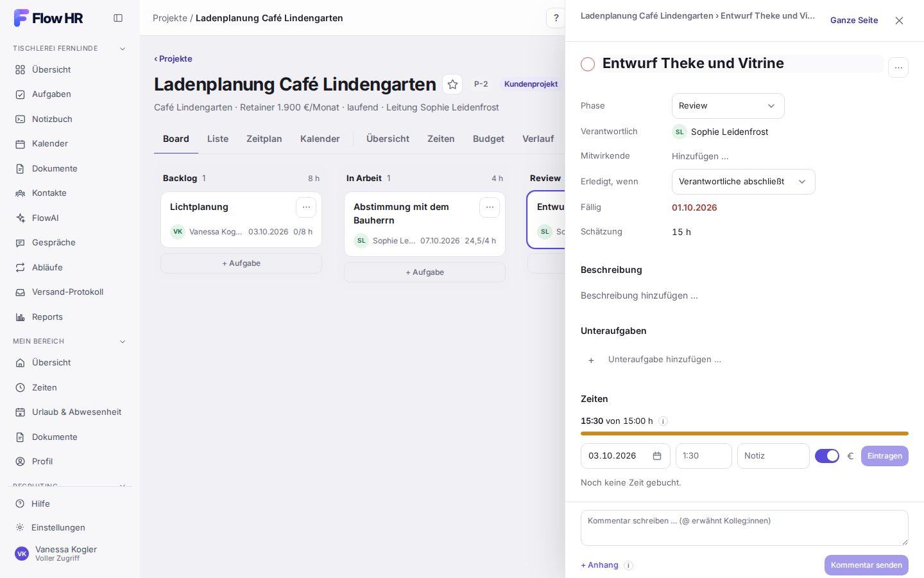Viewport: 924px width, 578px height.
Task: Click the Kundenprojekt tag
Action: [x=531, y=84]
